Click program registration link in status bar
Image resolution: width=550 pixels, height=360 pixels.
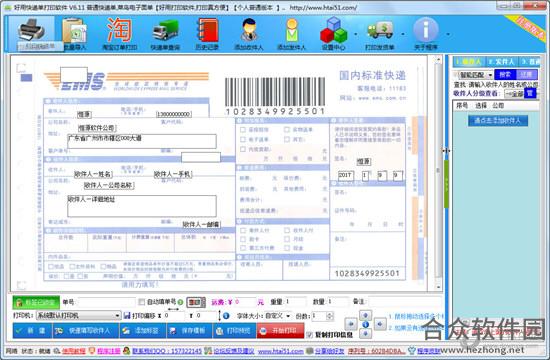(x=108, y=351)
